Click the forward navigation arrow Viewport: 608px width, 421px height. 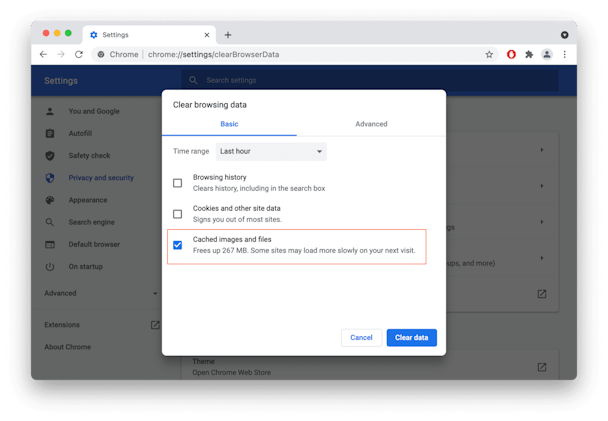tap(61, 54)
